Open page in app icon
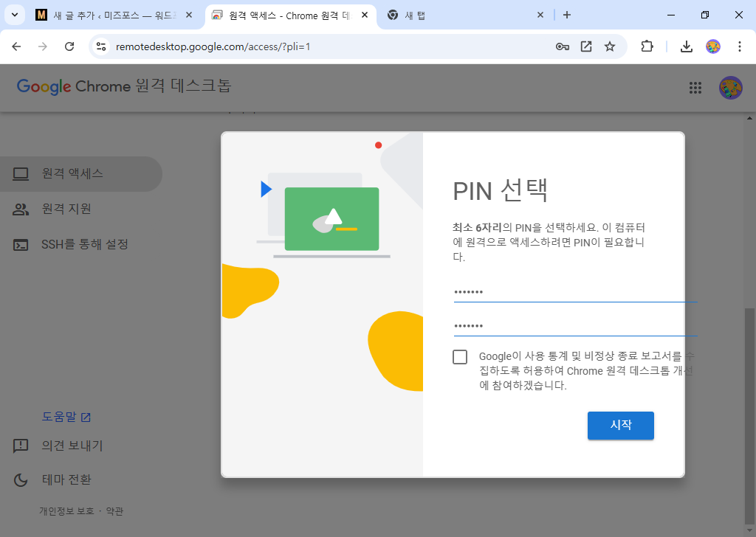Viewport: 756px width, 537px height. pyautogui.click(x=586, y=46)
